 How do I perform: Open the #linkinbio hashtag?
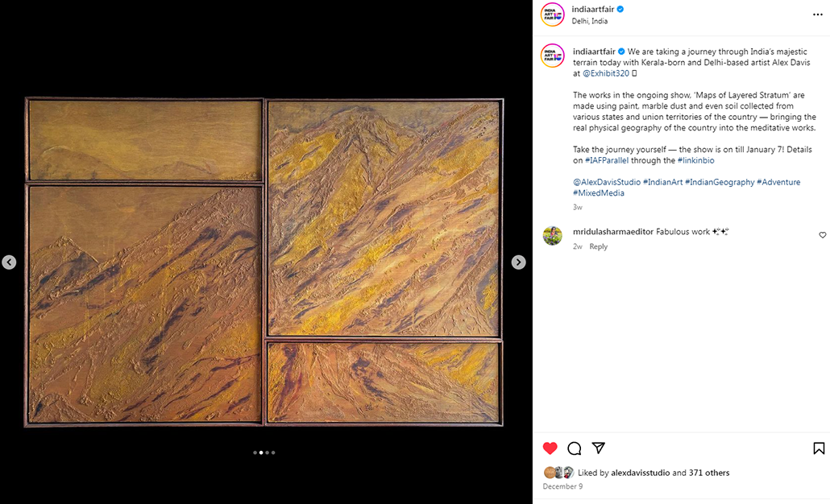coord(696,160)
